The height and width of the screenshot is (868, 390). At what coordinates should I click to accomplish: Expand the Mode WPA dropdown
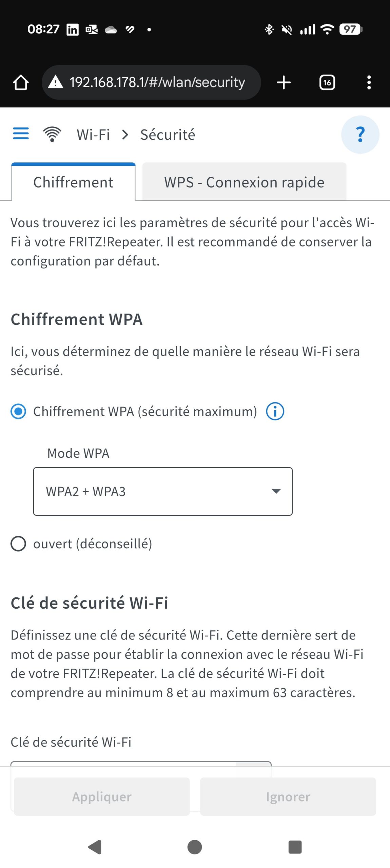click(163, 492)
